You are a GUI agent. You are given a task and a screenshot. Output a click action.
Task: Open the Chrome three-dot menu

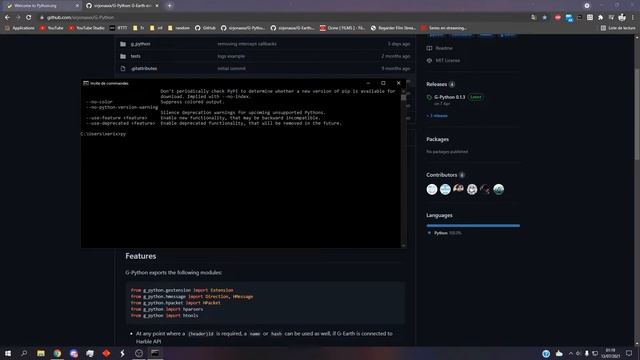coord(633,18)
